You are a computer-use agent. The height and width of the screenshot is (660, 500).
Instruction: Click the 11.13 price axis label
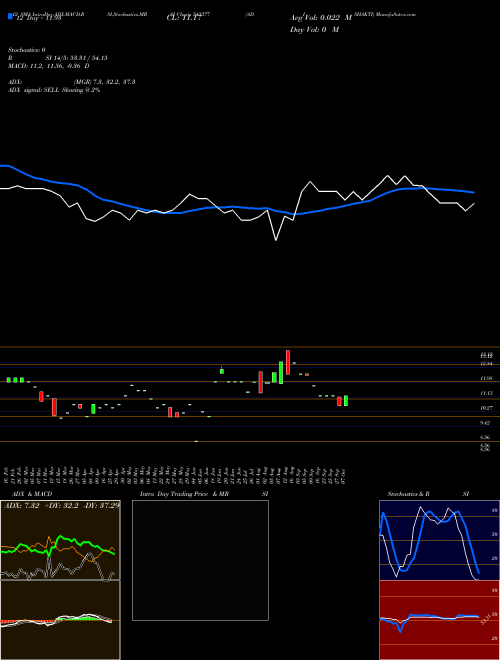pos(486,393)
